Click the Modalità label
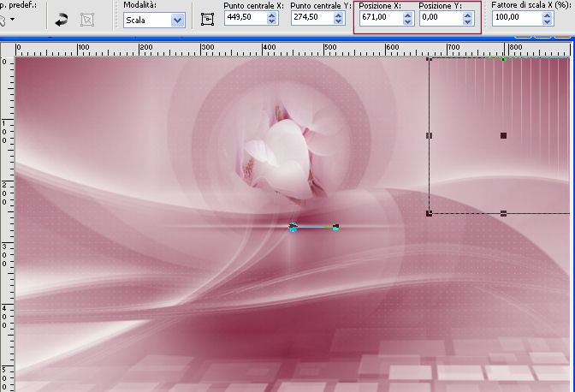This screenshot has width=575, height=392. [x=139, y=5]
